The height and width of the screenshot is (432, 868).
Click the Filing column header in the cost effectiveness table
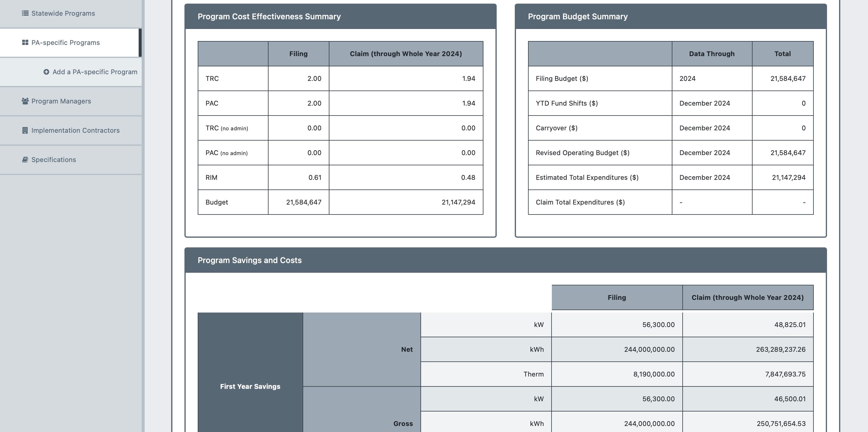click(298, 54)
